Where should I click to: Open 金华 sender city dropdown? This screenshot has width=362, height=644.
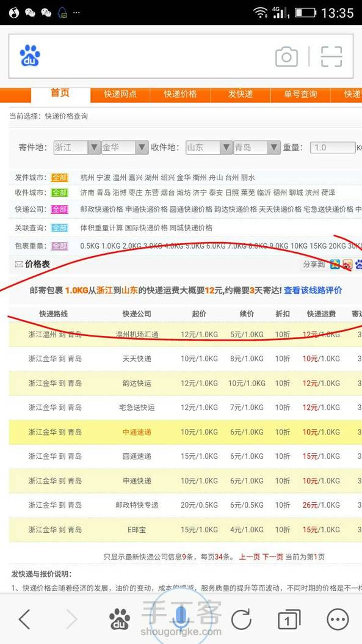point(125,147)
